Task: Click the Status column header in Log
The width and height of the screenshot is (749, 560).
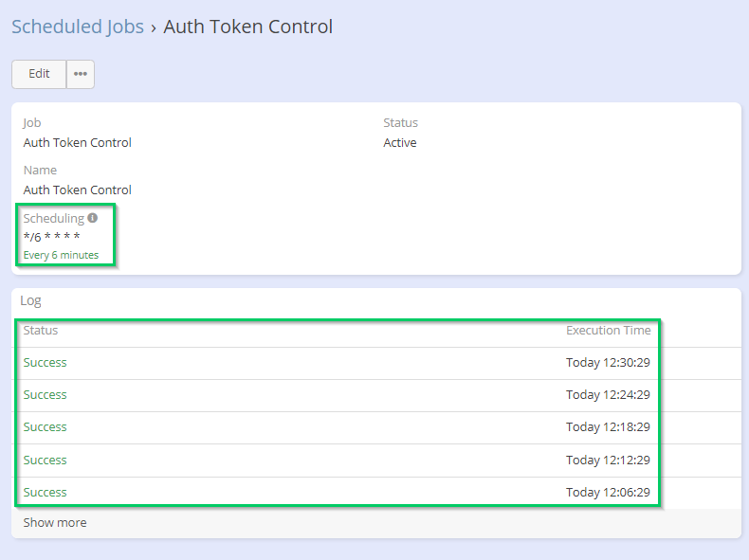Action: 41,331
